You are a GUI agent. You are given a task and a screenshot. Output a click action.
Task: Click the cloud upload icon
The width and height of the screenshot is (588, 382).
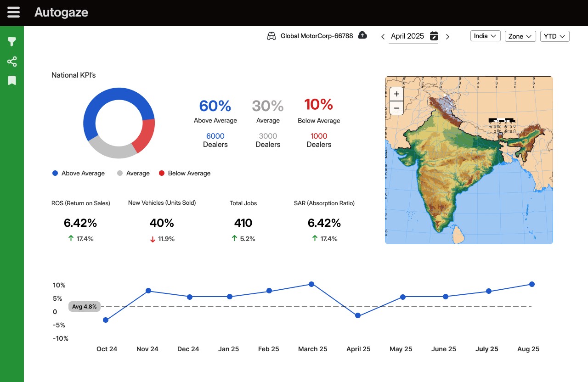[362, 35]
